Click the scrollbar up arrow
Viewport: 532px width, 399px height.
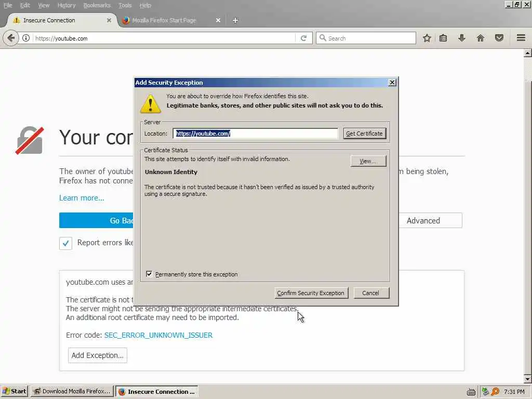(x=528, y=53)
